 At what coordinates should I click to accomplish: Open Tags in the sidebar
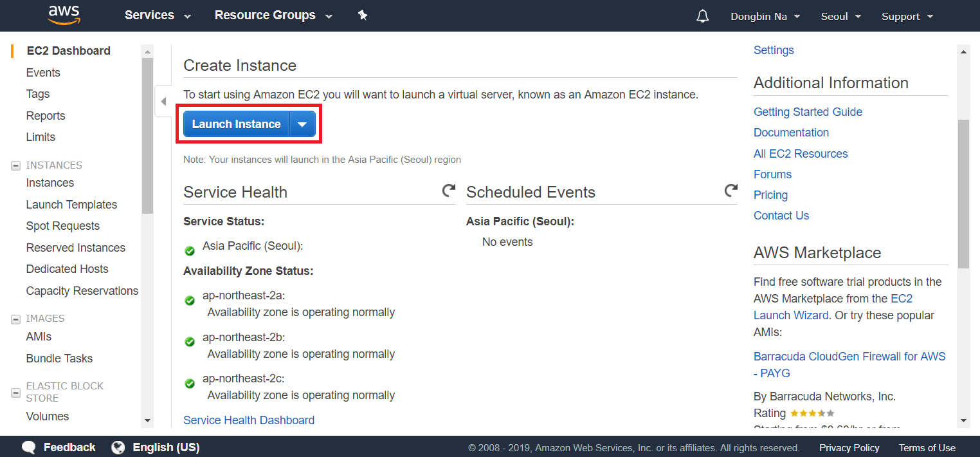tap(38, 94)
